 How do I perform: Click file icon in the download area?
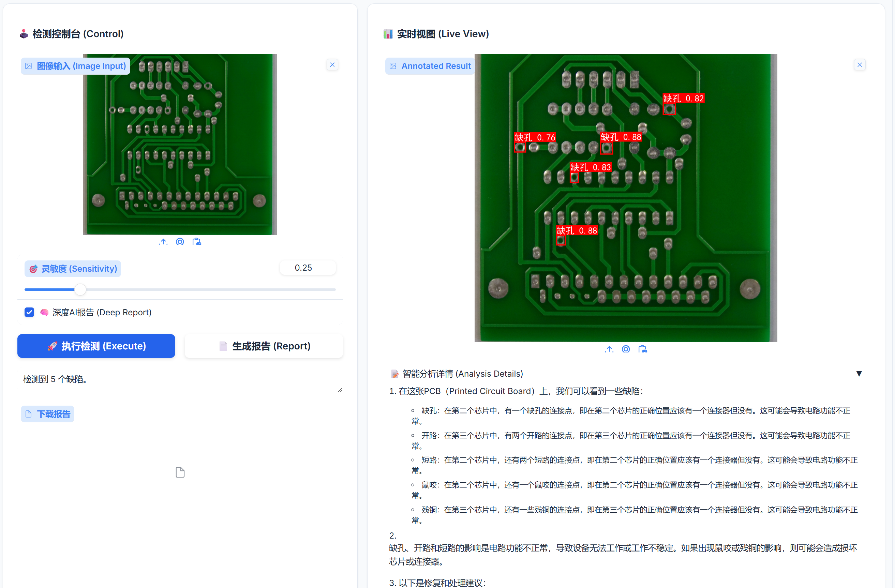(180, 472)
